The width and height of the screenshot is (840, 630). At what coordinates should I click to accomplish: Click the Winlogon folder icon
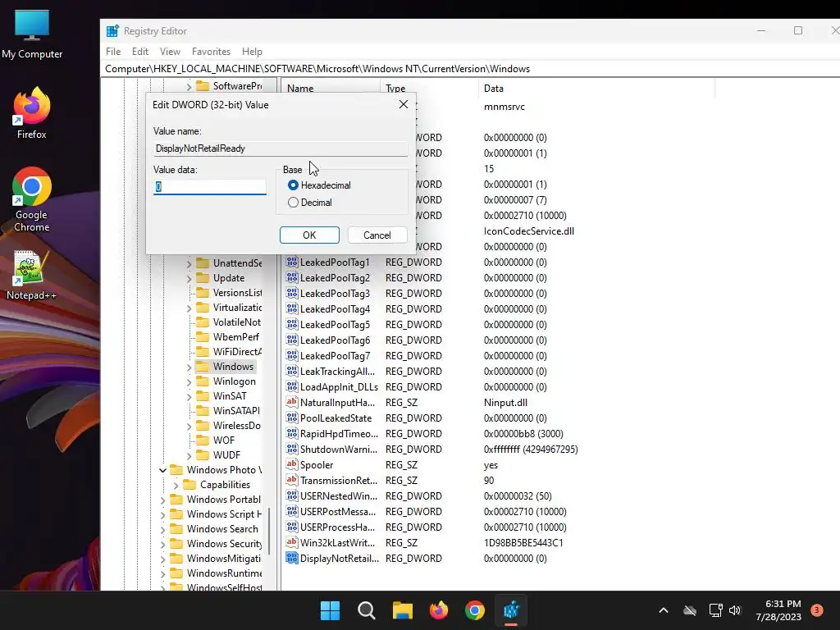pos(203,381)
